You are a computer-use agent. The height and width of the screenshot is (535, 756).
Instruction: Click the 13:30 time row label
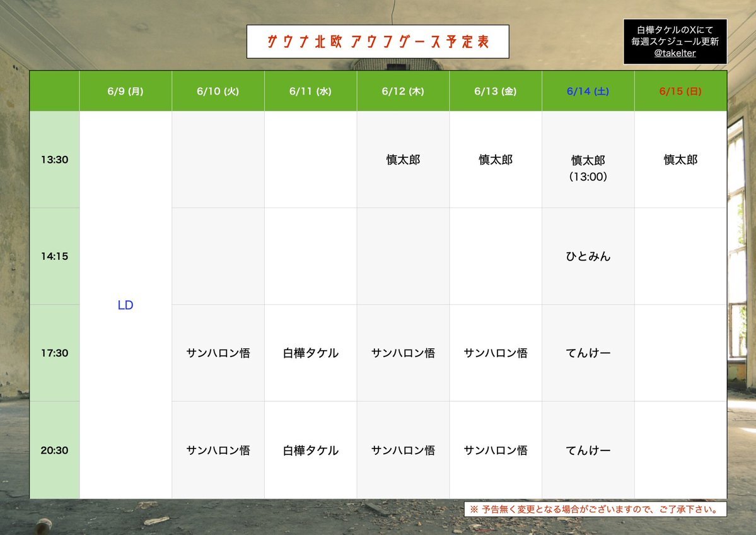pyautogui.click(x=54, y=160)
